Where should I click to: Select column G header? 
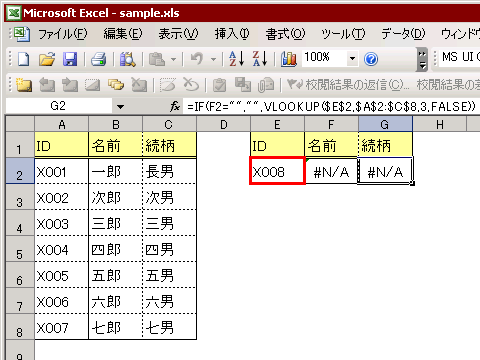(385, 124)
